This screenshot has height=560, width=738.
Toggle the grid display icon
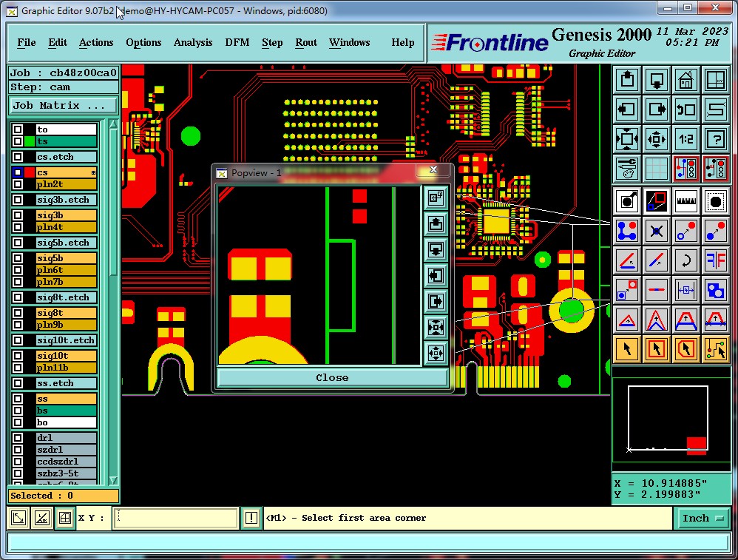click(x=656, y=169)
